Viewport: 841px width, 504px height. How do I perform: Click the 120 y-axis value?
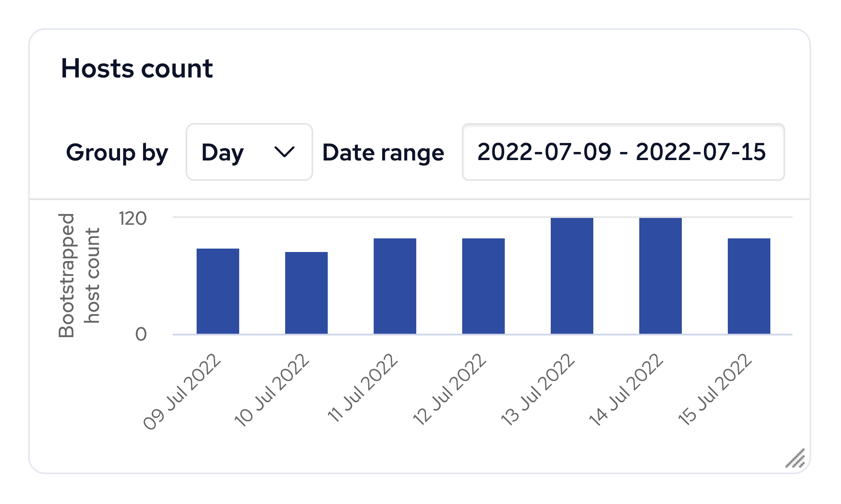click(x=133, y=218)
